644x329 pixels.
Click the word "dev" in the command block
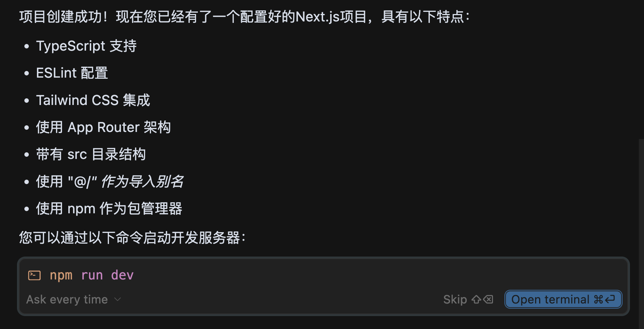[x=122, y=275]
